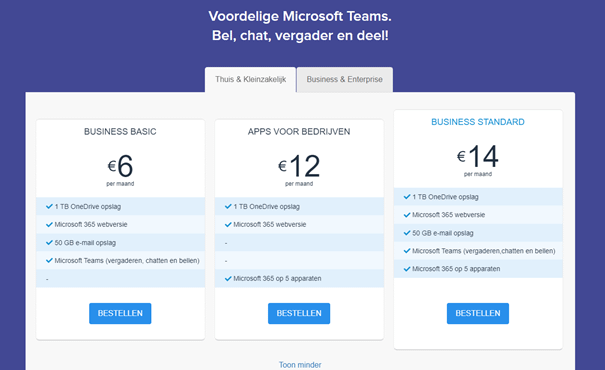The width and height of the screenshot is (605, 370).
Task: Click the checkmark beside 50 GB e-mail opslag in Business Standard
Action: click(x=407, y=233)
